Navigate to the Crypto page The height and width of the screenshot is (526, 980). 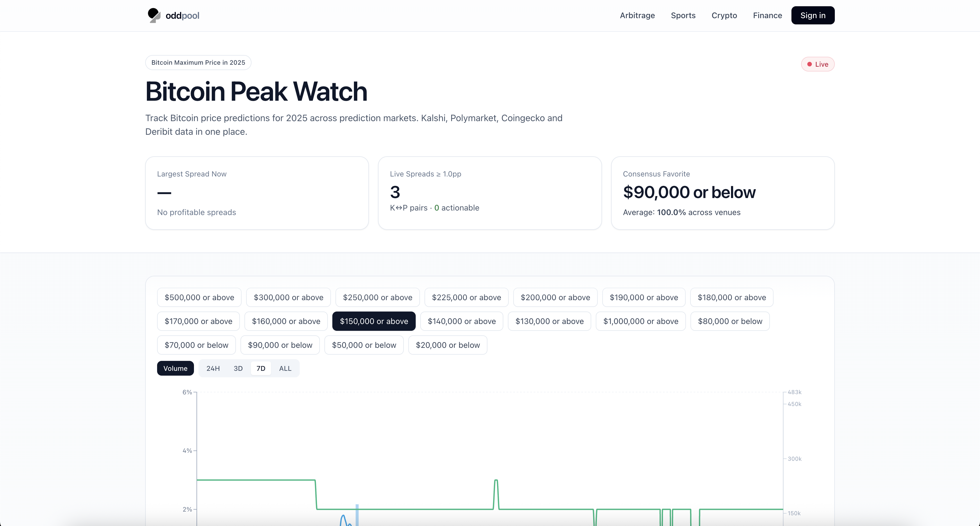click(x=724, y=15)
